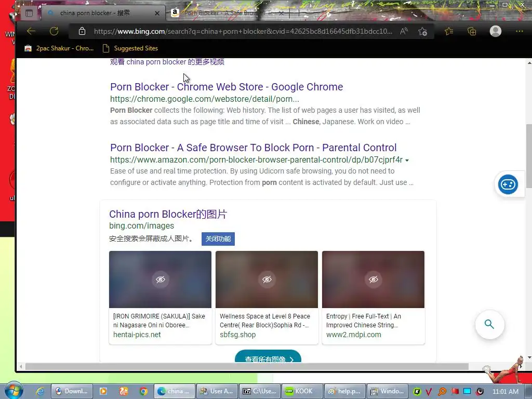Launch Internet Explorer from the taskbar
The height and width of the screenshot is (399, 532).
pos(39,391)
